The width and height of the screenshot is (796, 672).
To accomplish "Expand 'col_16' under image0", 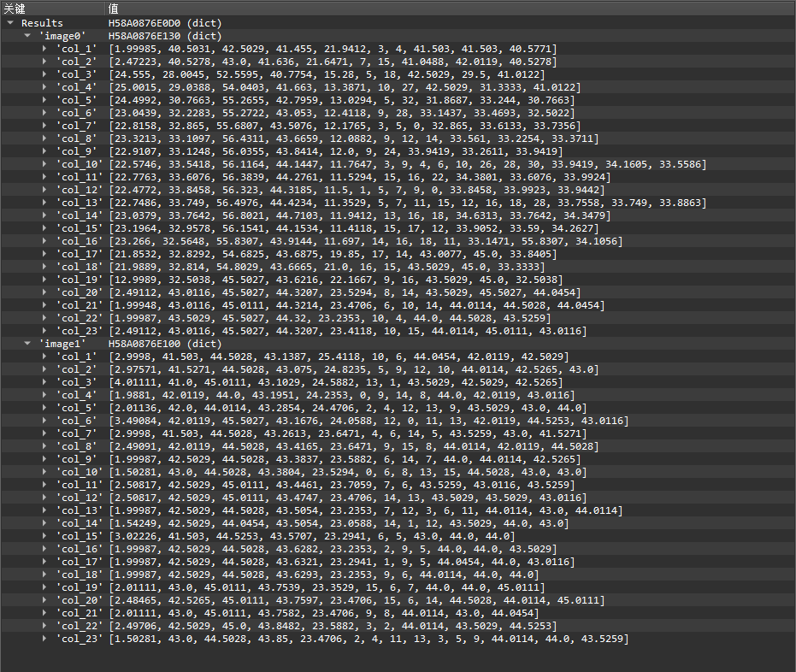I will (x=44, y=241).
